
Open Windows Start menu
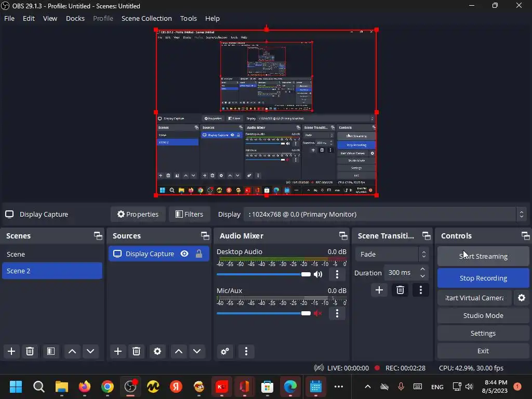pos(16,387)
